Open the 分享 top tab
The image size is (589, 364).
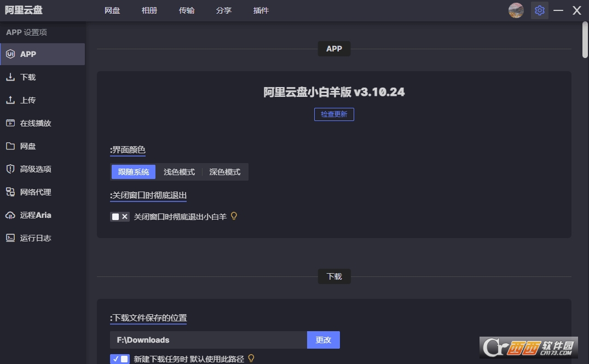coord(224,10)
